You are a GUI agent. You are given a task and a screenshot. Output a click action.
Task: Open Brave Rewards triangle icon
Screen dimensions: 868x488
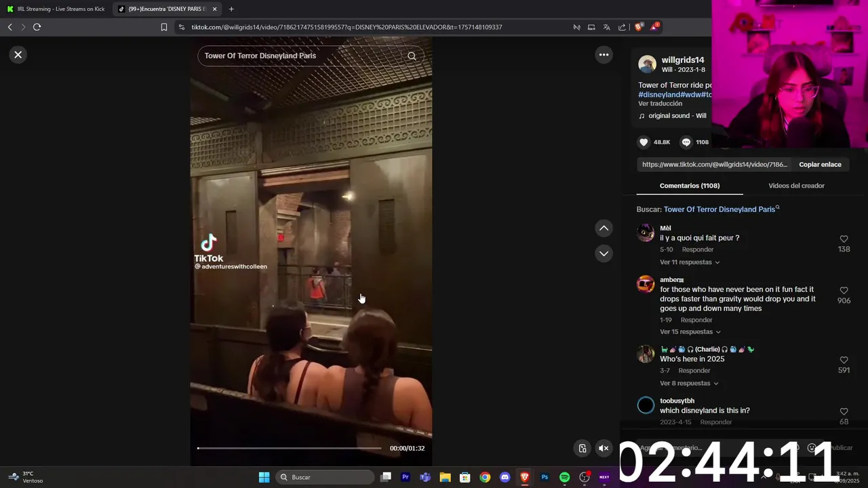(654, 27)
